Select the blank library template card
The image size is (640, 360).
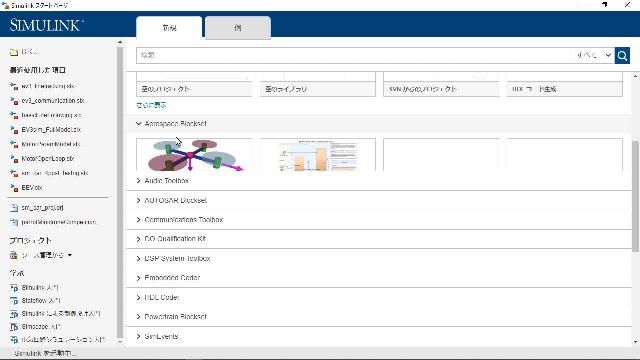(x=318, y=84)
